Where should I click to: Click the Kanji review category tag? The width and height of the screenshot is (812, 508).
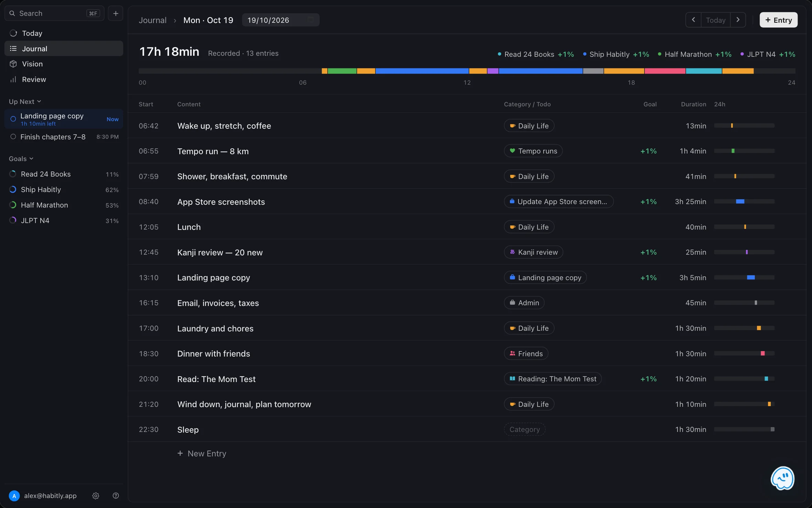click(x=534, y=252)
